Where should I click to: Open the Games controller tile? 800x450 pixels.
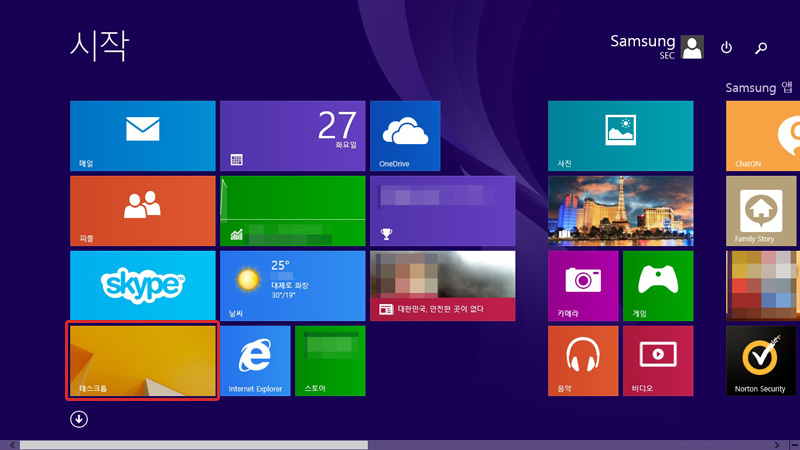pyautogui.click(x=658, y=286)
